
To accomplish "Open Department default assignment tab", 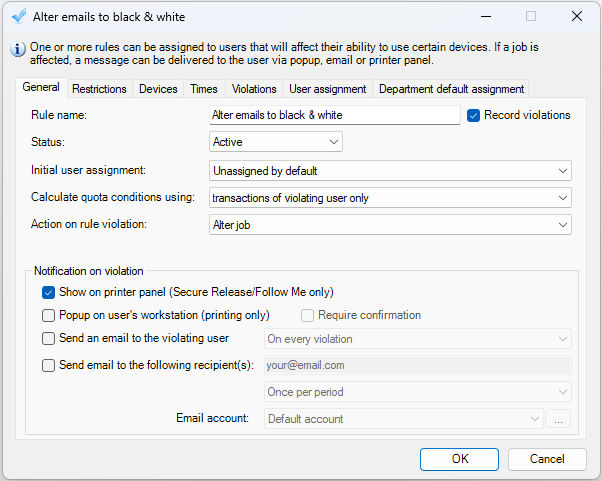I will coord(451,89).
